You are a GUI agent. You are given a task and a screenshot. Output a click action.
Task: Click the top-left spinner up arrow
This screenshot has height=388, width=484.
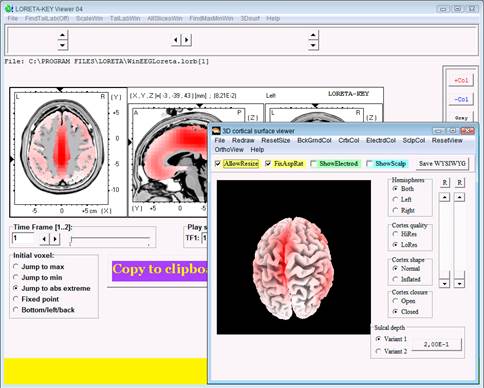(x=63, y=35)
